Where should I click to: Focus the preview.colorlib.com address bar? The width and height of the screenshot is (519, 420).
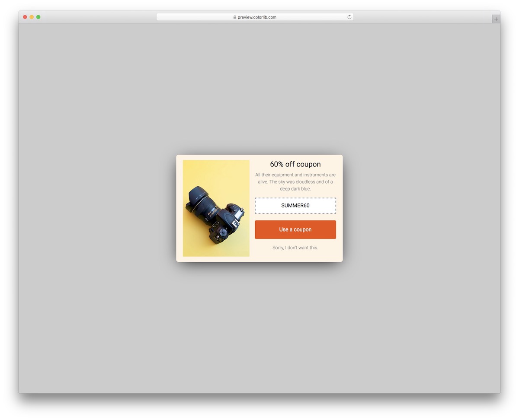point(255,17)
